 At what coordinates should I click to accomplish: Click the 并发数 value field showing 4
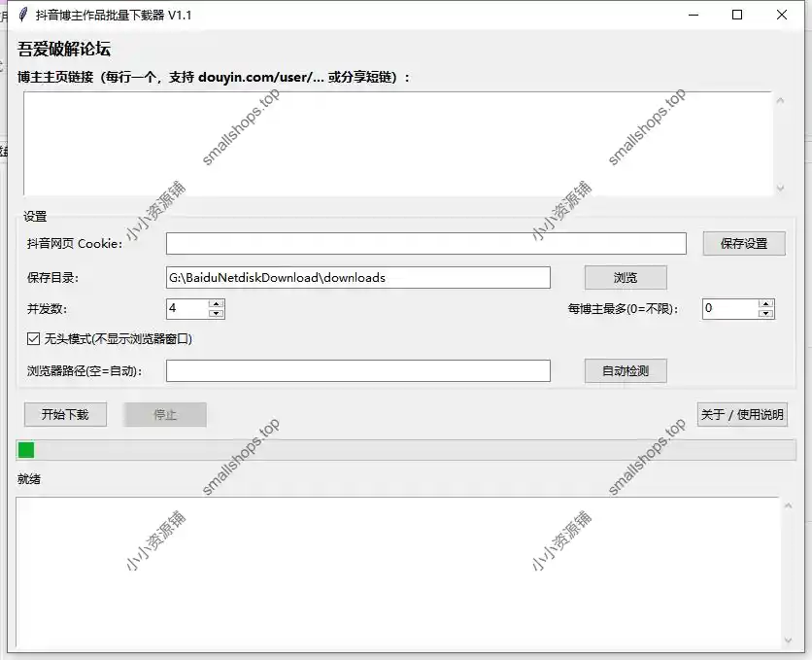click(x=186, y=309)
